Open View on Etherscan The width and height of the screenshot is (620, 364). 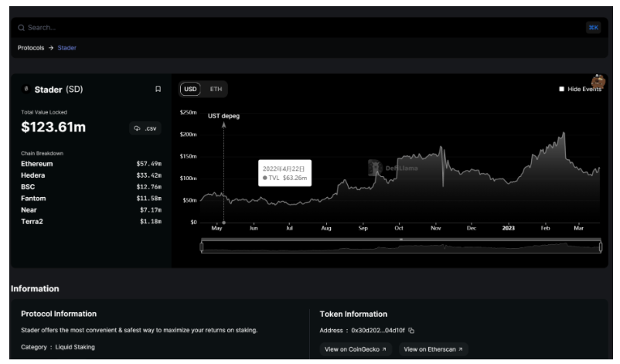click(x=434, y=349)
